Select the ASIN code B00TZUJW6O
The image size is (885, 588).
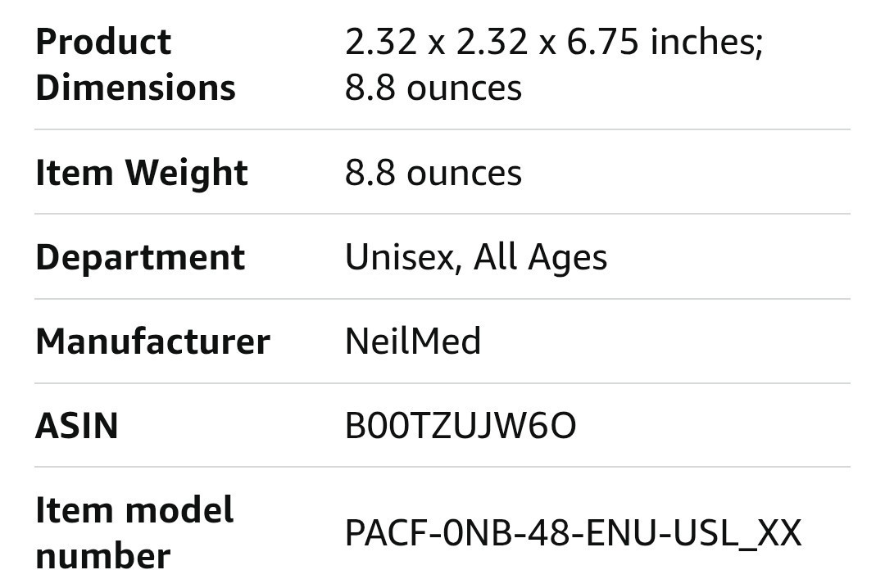point(461,426)
